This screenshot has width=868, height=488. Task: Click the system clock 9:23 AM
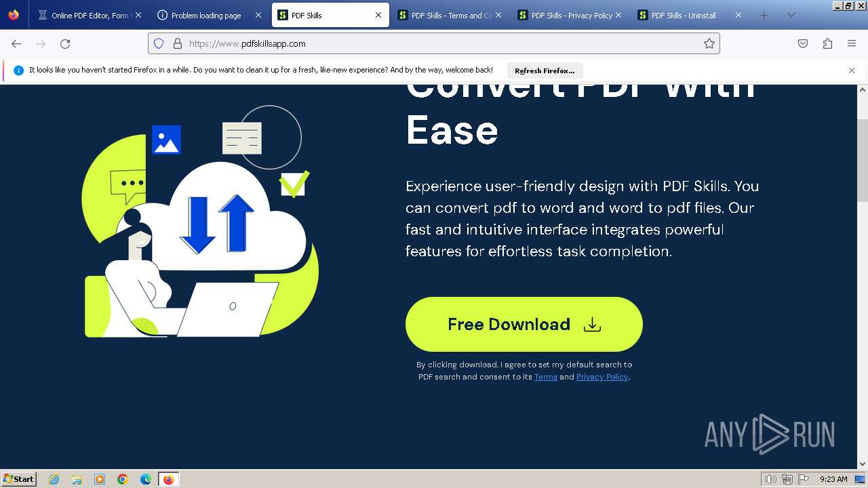833,479
